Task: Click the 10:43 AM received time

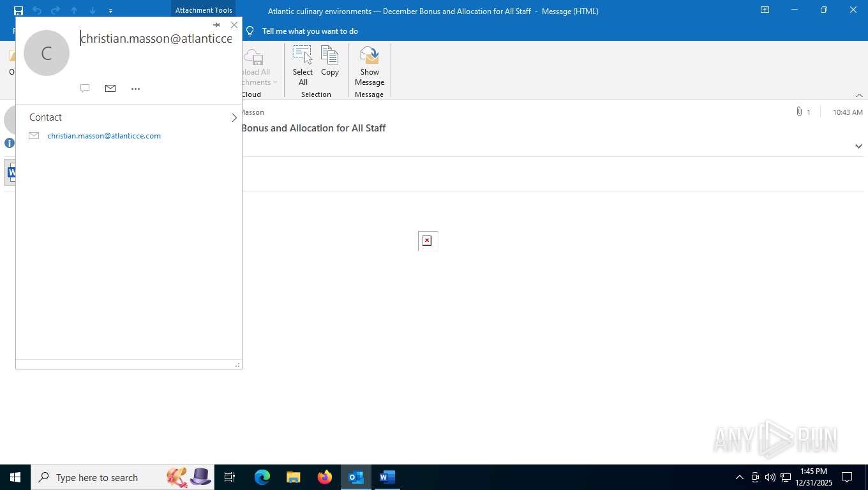Action: pos(848,112)
